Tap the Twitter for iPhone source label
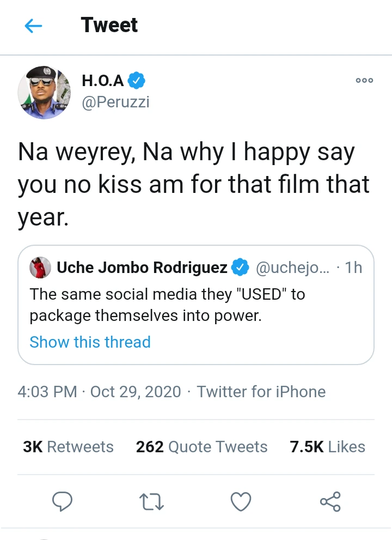This screenshot has width=392, height=540. 261,392
